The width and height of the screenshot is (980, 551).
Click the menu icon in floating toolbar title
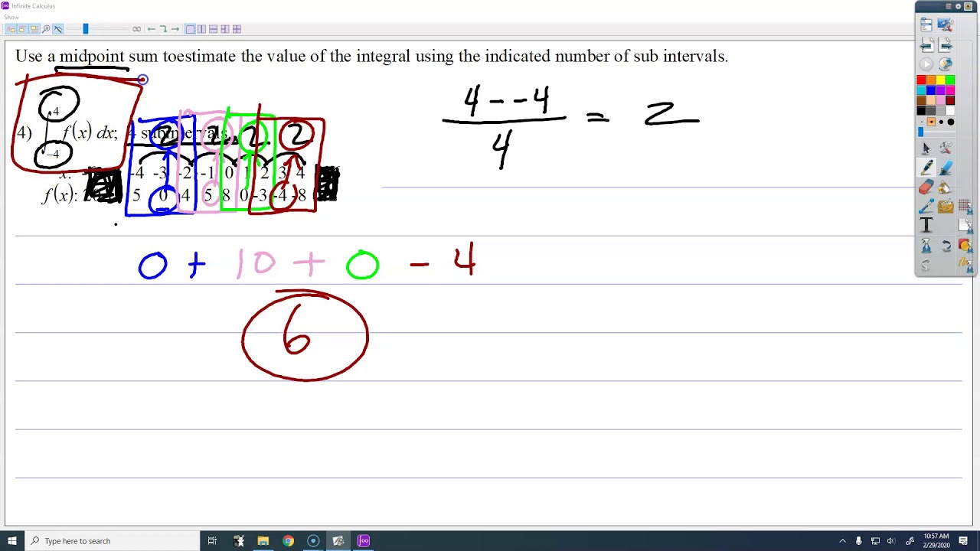(949, 6)
